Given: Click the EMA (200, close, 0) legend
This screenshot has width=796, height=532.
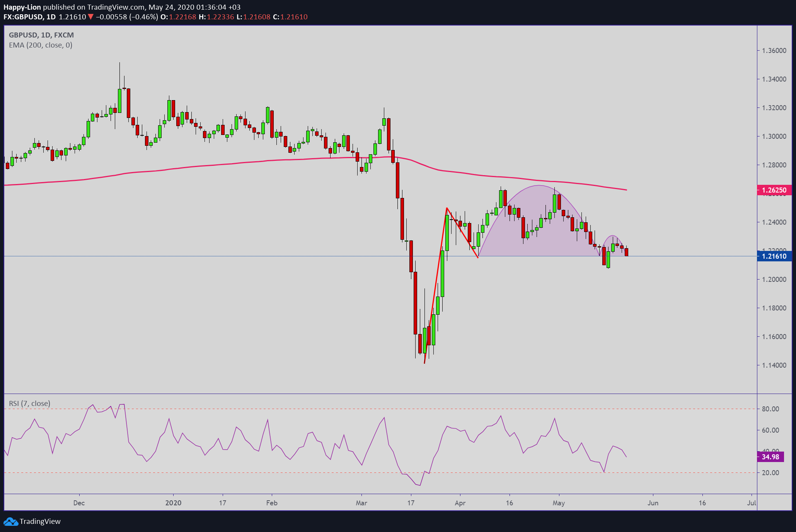Looking at the screenshot, I should [41, 45].
